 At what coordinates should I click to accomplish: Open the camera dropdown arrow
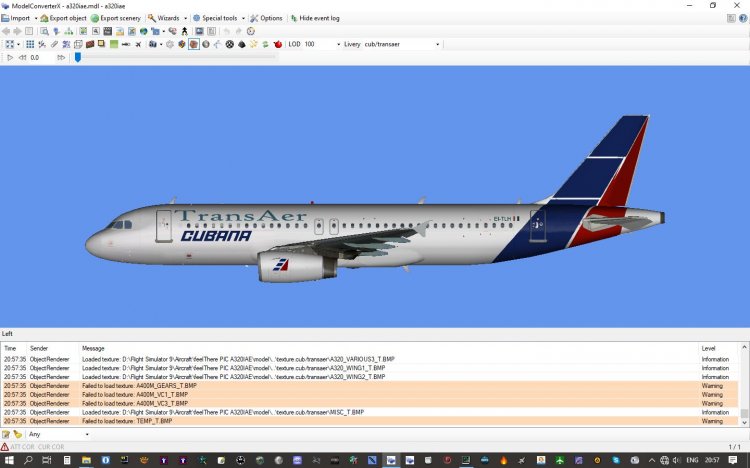pos(161,44)
